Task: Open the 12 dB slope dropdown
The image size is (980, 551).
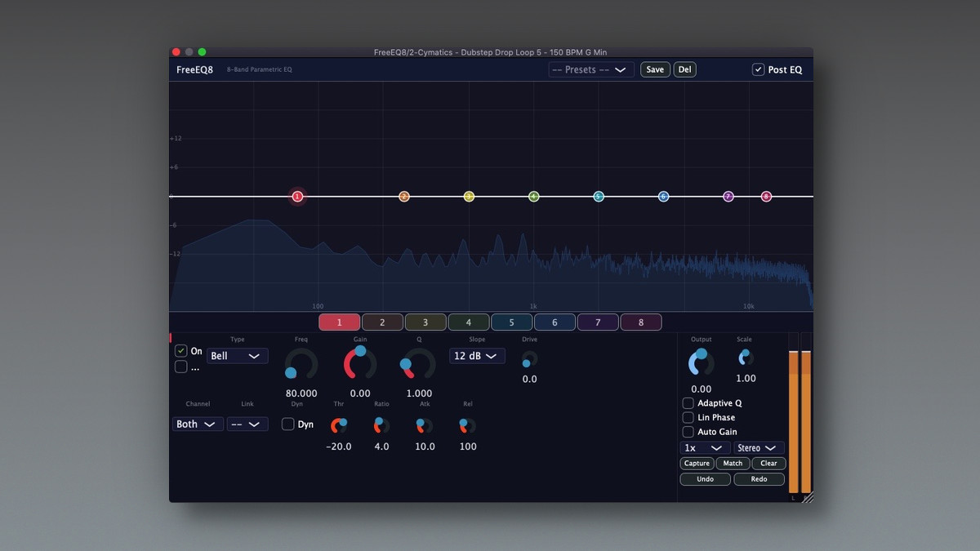Action: (x=477, y=356)
